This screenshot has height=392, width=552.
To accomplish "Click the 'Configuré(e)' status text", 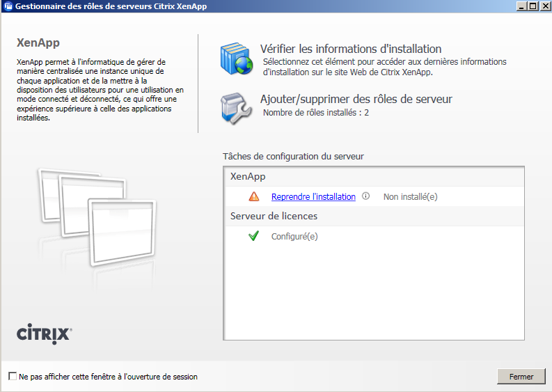I will 294,236.
